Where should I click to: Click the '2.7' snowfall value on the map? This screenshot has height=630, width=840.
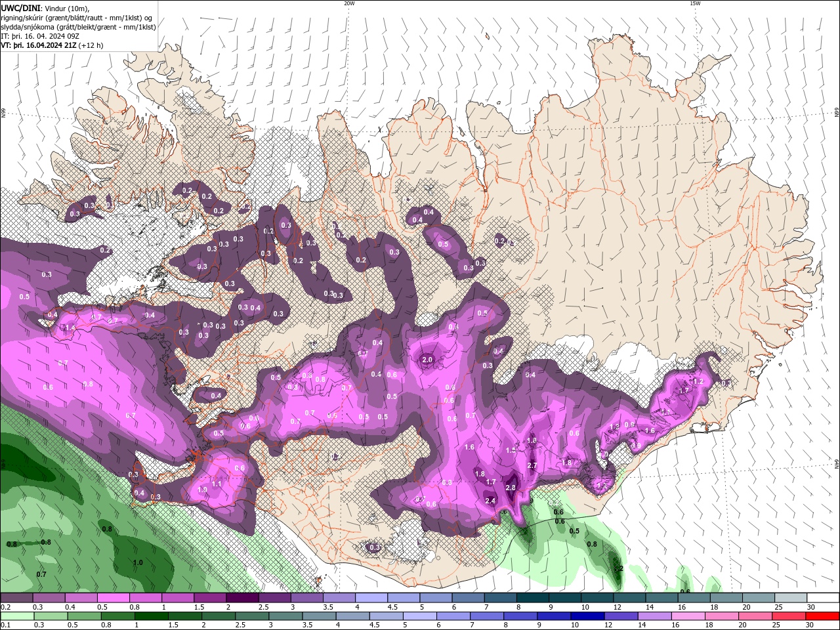pos(532,465)
